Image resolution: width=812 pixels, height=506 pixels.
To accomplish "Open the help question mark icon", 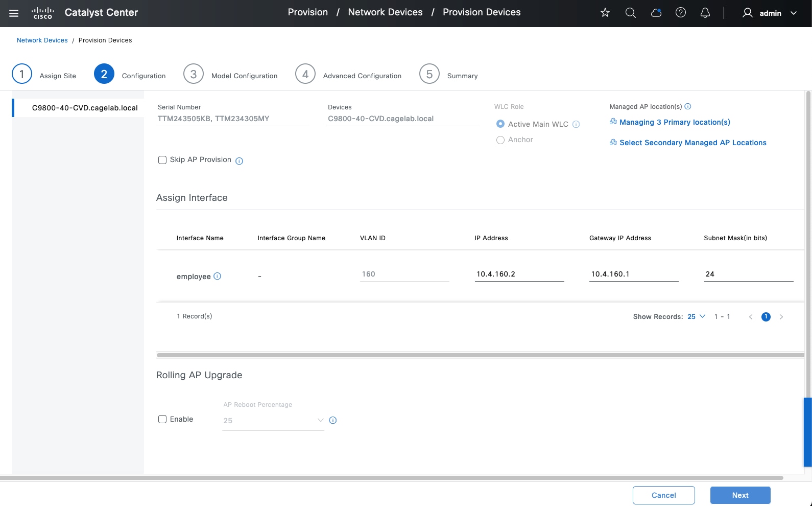I will (681, 13).
